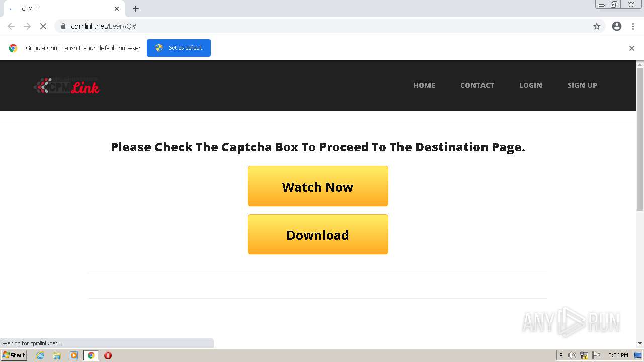Click the "Google Chrome isn't your default browser" text

coord(83,48)
